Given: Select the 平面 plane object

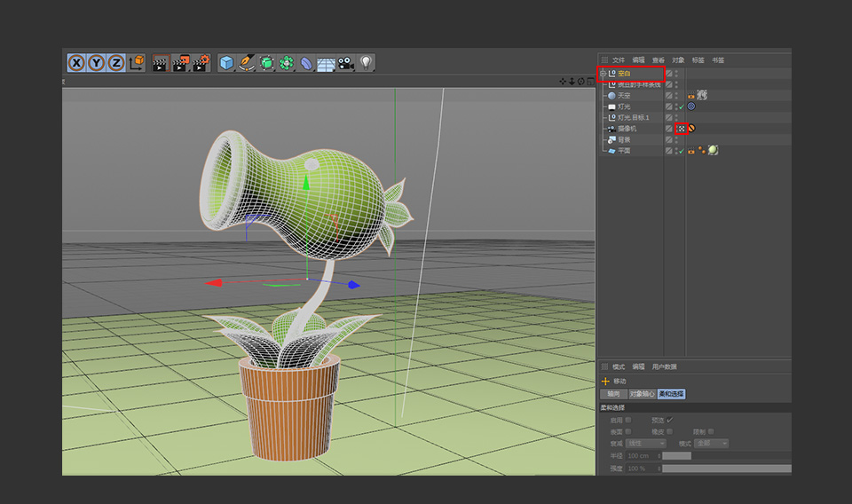Looking at the screenshot, I should [624, 151].
